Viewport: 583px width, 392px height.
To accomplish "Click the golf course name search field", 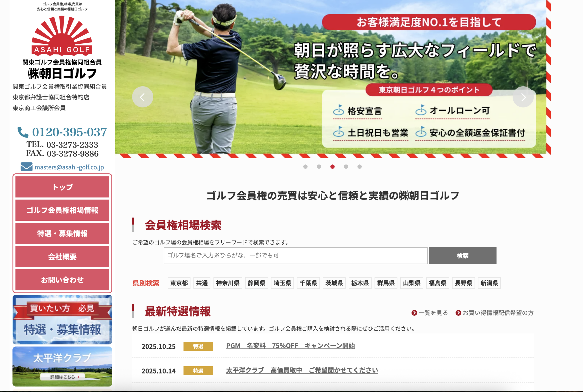I will click(x=295, y=256).
